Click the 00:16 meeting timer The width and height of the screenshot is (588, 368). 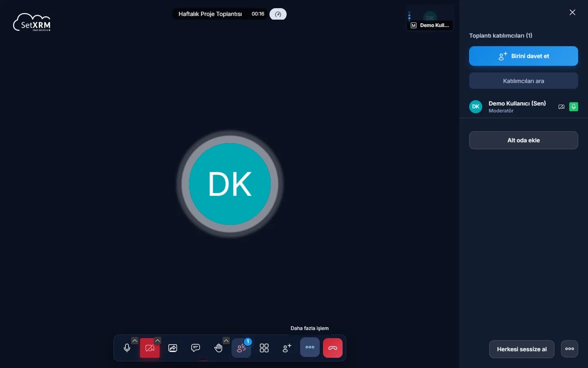(258, 14)
